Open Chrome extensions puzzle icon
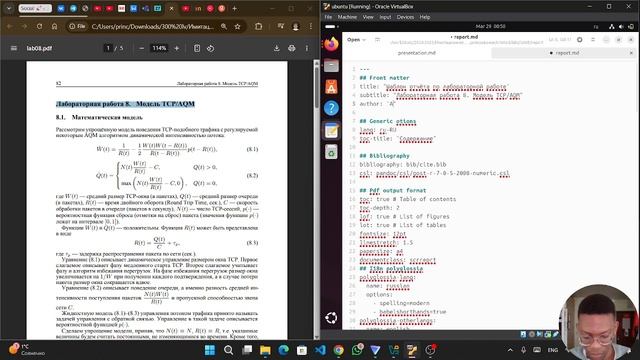The image size is (640, 360). click(x=258, y=26)
